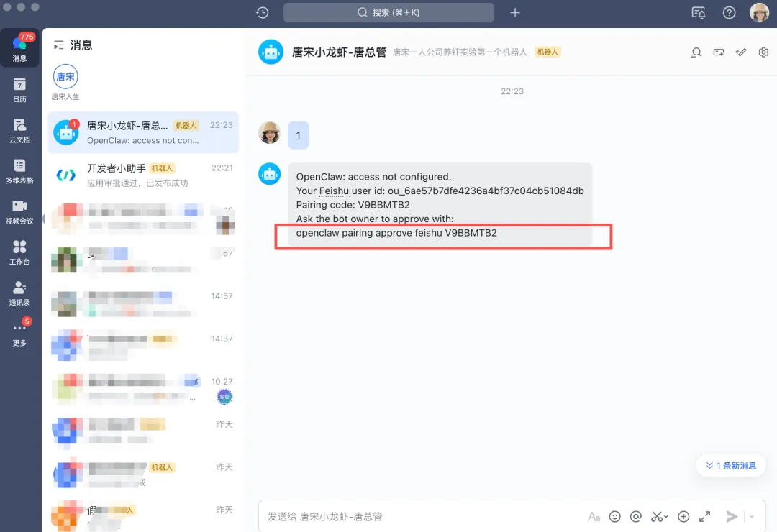Click the scissors screenshot icon
Screen dimensions: 777x532
coord(657,517)
